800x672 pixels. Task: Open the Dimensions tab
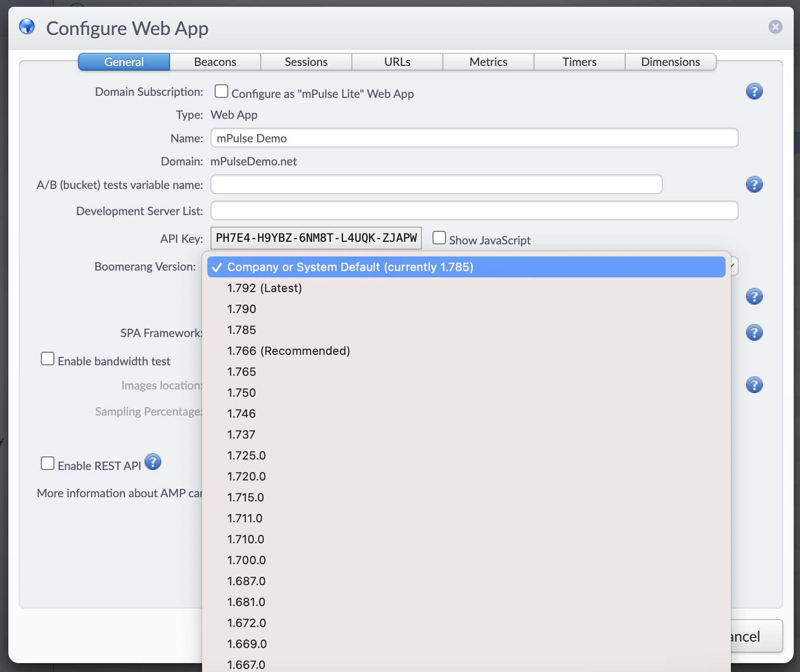670,62
